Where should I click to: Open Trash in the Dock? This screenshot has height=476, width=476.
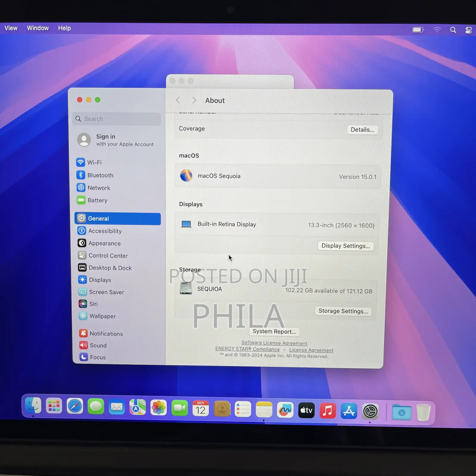coord(423,413)
